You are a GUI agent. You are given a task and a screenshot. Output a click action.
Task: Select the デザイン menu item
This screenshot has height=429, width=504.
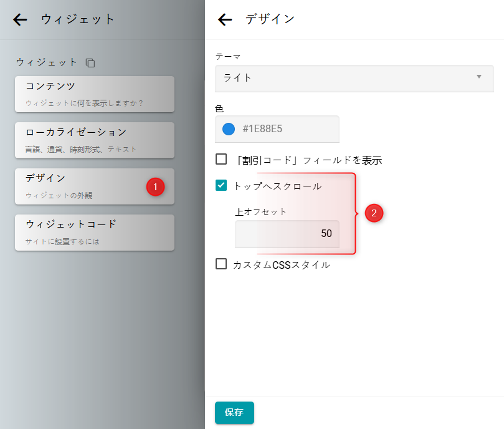tap(81, 186)
